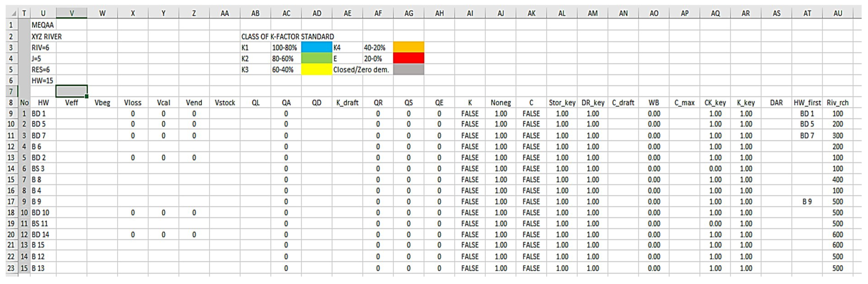Viewport: 868px width, 284px height.
Task: Click the orange K4 color swatch
Action: point(408,48)
